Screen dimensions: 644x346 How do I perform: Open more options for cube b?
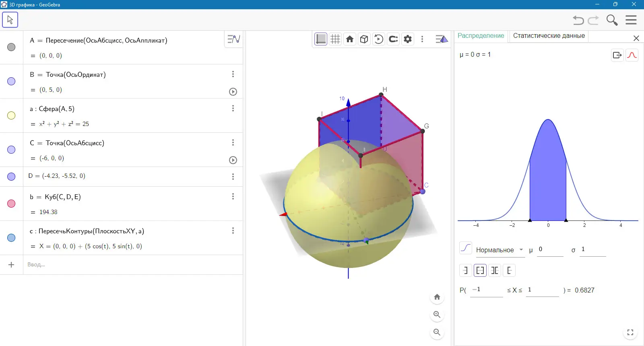pyautogui.click(x=233, y=196)
